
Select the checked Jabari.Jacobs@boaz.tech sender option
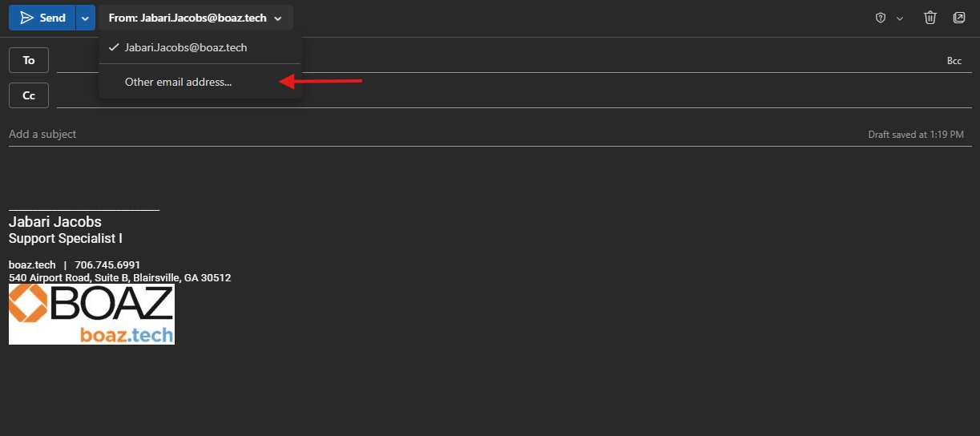tap(186, 48)
